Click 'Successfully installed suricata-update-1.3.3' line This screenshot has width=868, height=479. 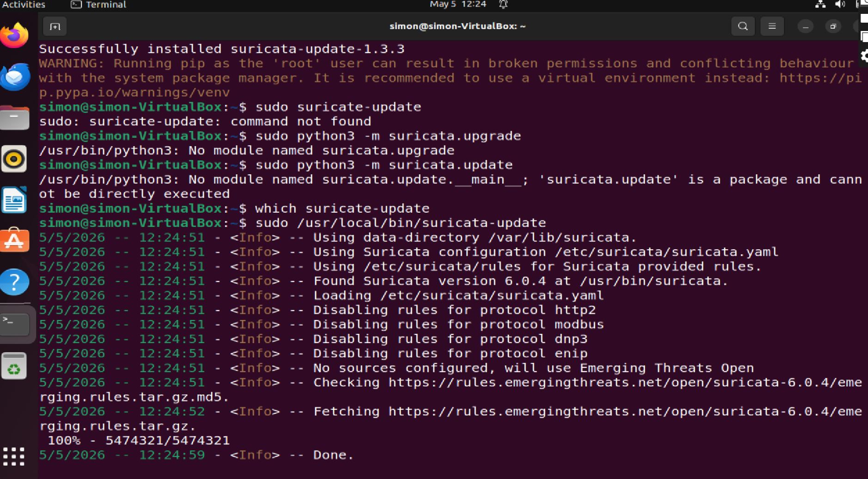[222, 49]
